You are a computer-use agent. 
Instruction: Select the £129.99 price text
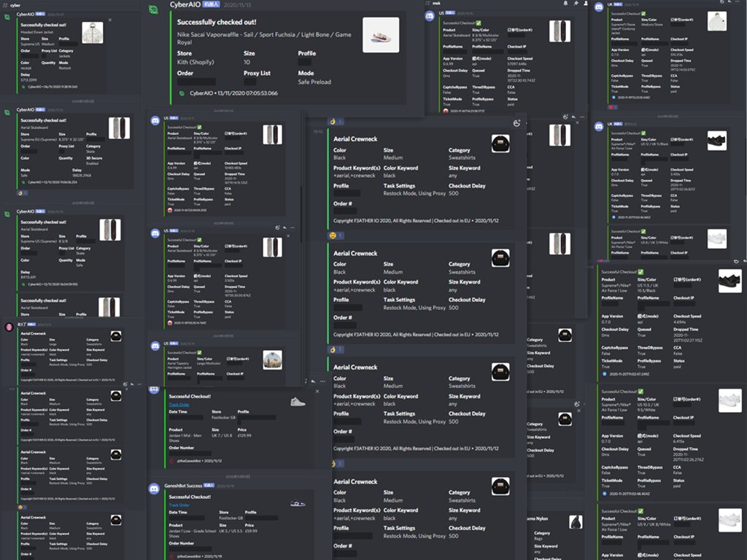244,435
